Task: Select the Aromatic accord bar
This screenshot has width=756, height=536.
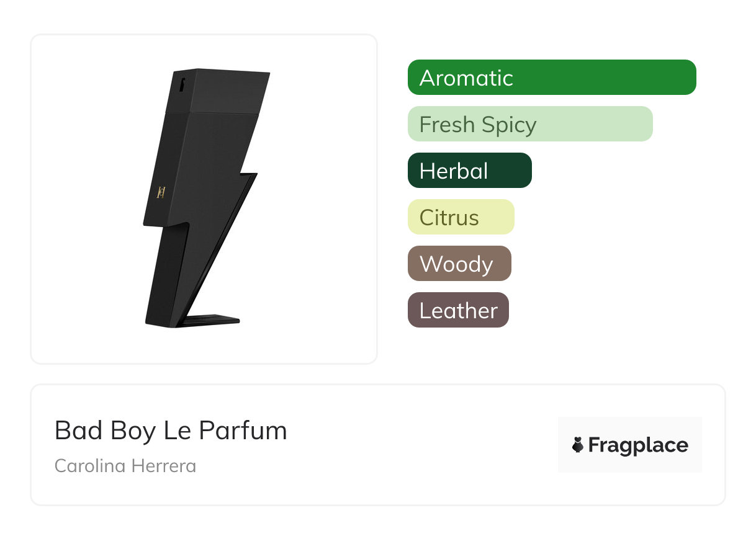Action: 552,78
